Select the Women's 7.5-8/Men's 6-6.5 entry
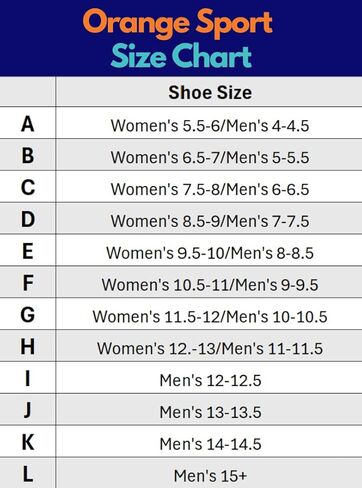Viewport: 362px width, 488px height. pyautogui.click(x=210, y=189)
